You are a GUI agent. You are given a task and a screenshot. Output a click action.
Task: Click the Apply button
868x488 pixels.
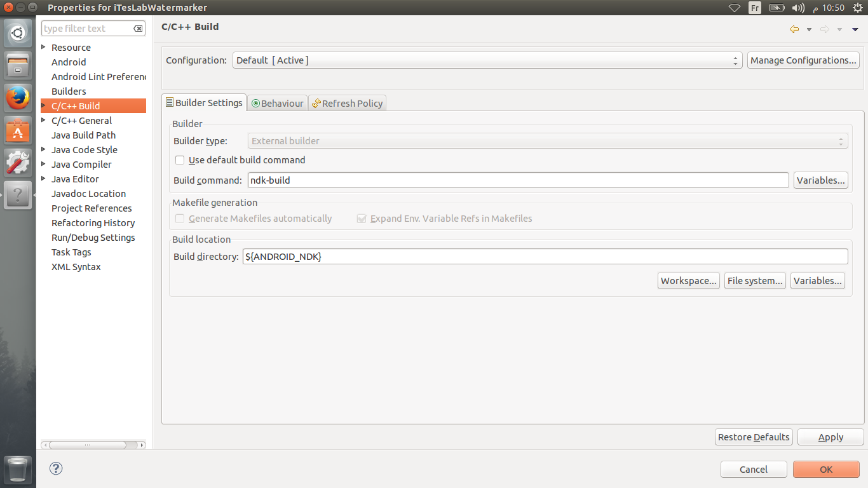[831, 437]
